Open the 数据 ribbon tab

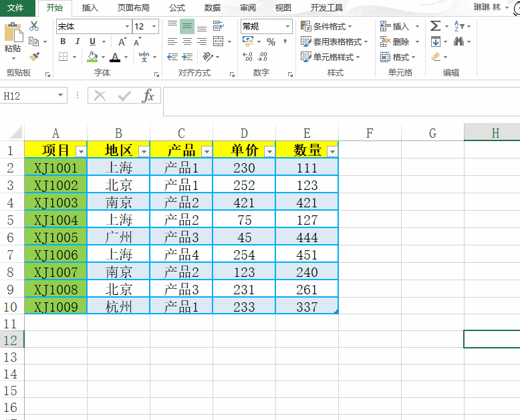coord(213,8)
